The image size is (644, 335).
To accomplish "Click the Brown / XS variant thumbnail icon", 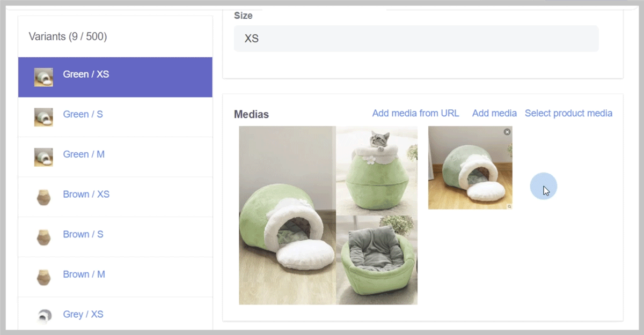I will pos(43,197).
